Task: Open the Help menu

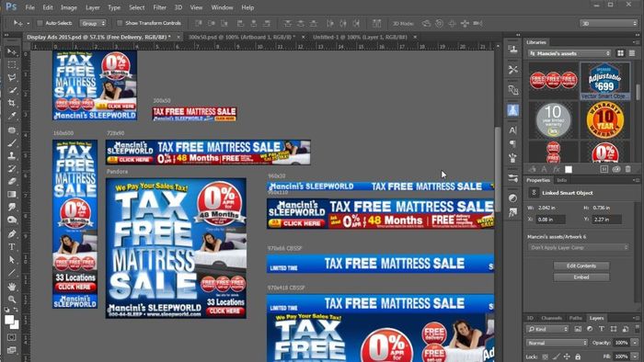Action: (x=247, y=7)
